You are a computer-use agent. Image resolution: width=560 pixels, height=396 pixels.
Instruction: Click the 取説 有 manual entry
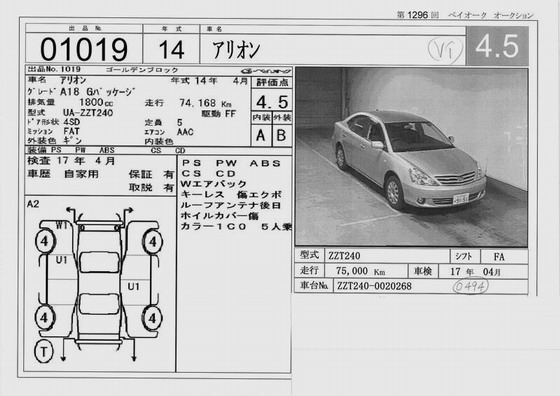[x=151, y=187]
